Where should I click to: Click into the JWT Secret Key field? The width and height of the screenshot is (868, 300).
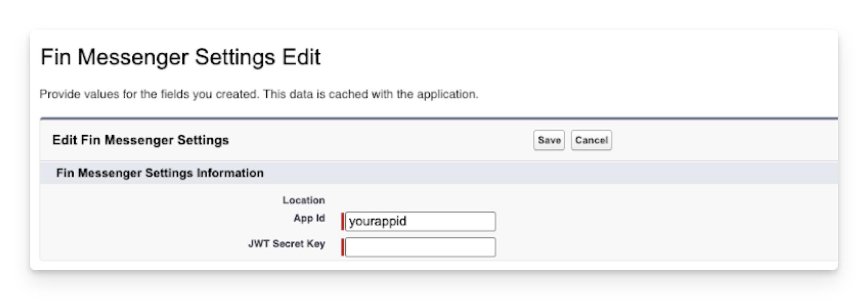pos(420,247)
